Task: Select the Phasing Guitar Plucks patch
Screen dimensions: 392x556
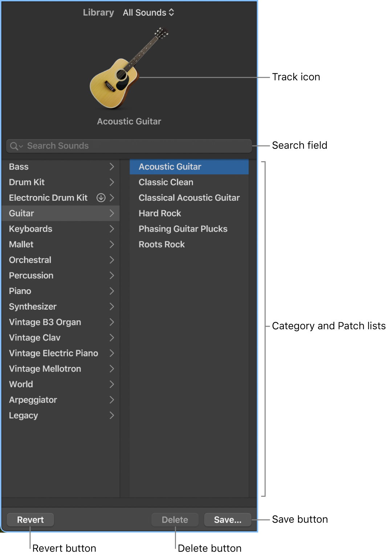Action: coord(183,229)
